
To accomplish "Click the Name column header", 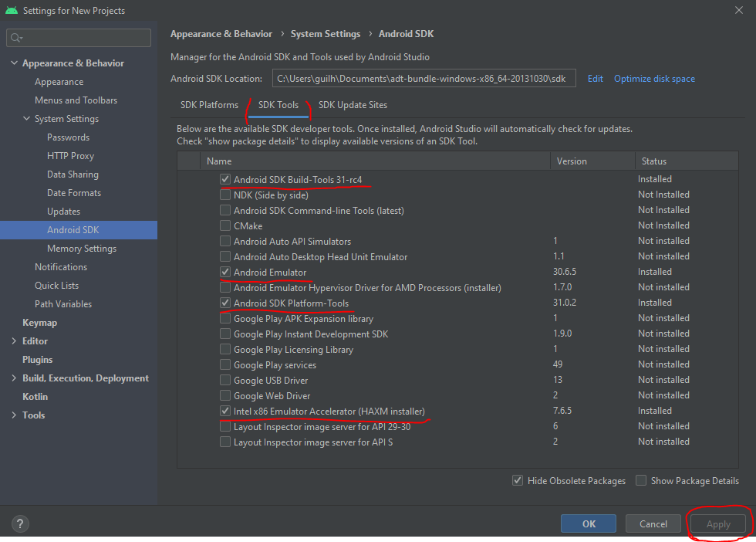I will click(375, 161).
